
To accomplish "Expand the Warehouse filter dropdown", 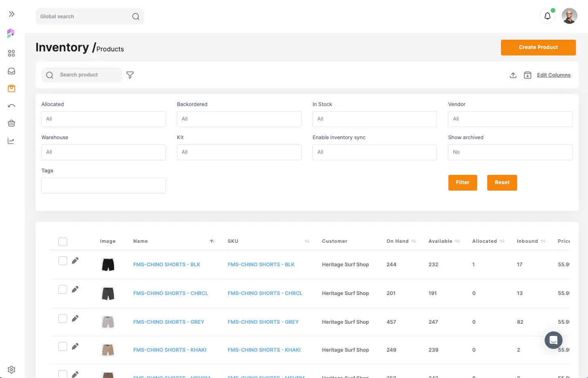I will click(103, 152).
